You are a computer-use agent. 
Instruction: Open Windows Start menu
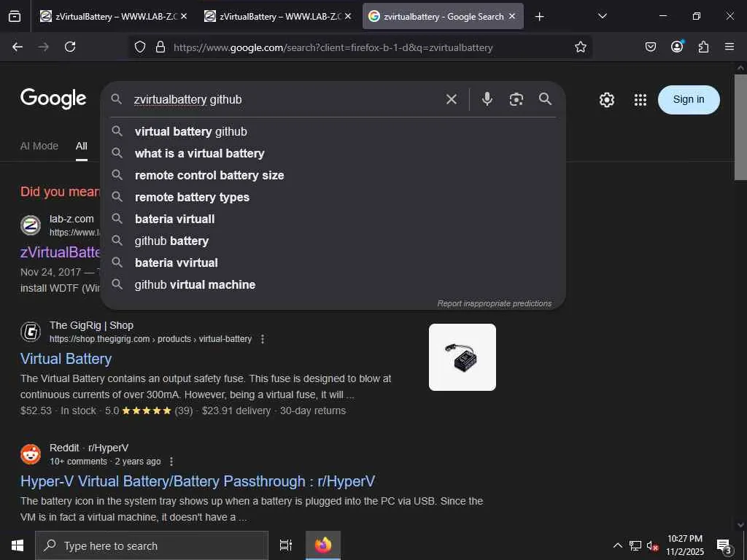[18, 545]
